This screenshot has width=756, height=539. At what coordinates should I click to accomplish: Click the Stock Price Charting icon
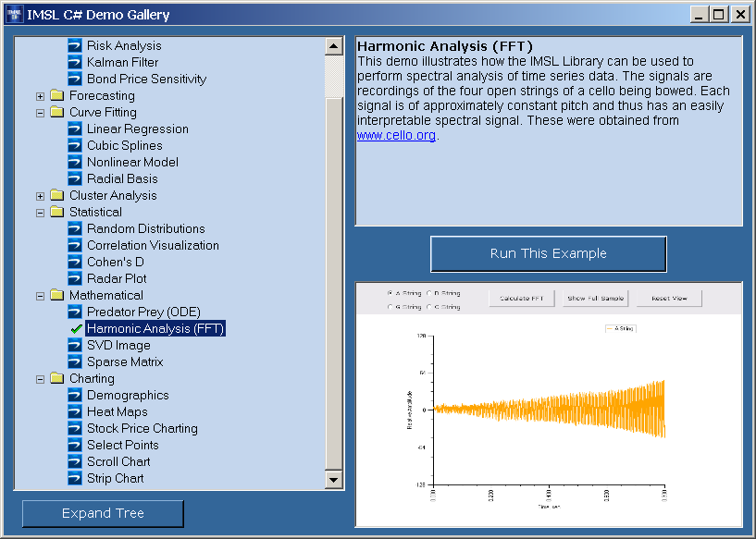tap(75, 428)
